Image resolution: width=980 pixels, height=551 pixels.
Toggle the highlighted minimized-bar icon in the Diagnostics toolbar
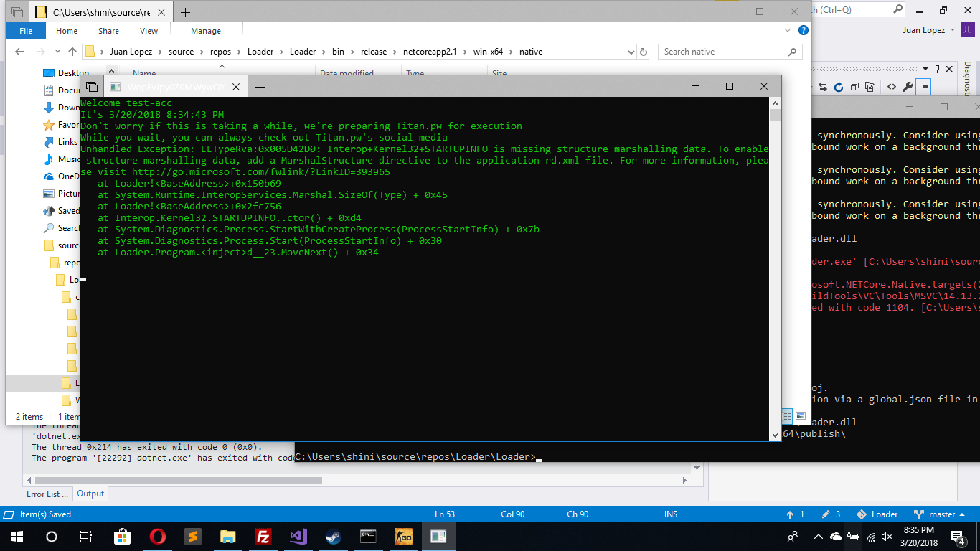click(923, 86)
